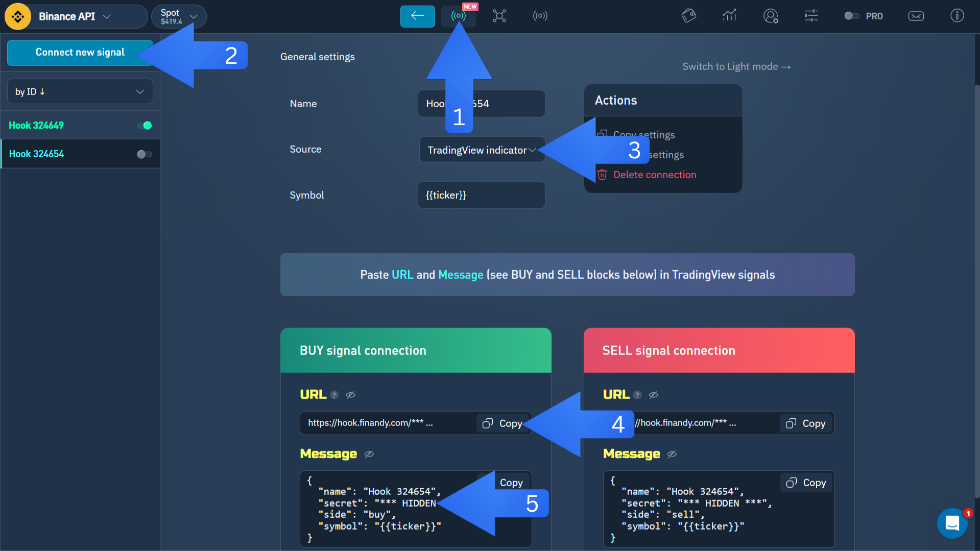
Task: Click the "BUY signal connection" header
Action: [x=416, y=350]
